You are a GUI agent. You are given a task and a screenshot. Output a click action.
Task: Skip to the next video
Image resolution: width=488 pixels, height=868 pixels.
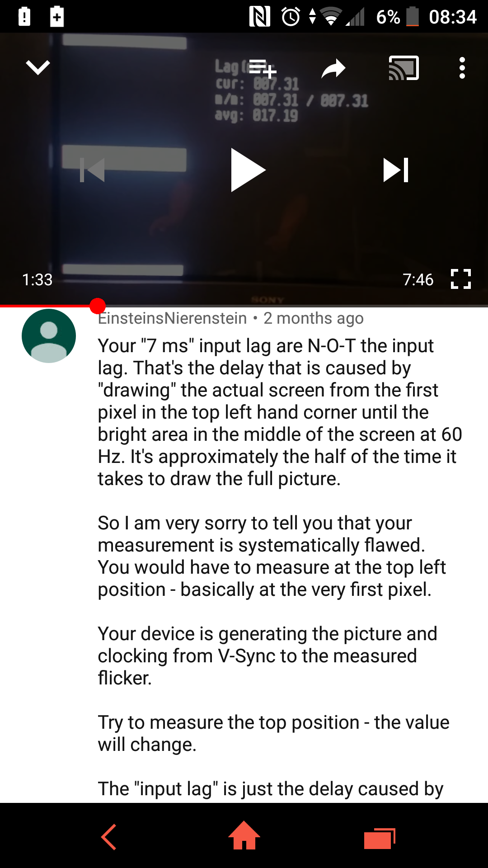[396, 170]
